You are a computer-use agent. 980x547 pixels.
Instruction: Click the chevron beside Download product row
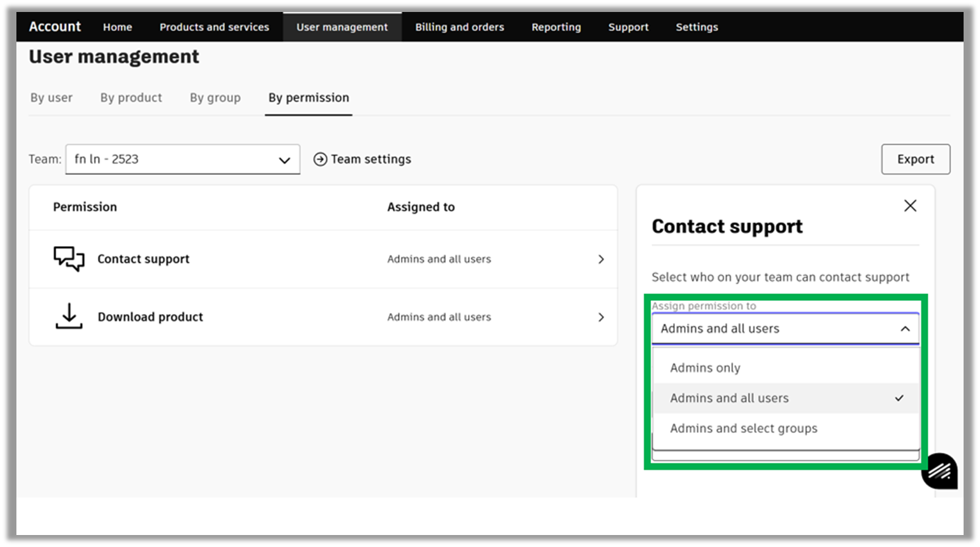pos(601,317)
